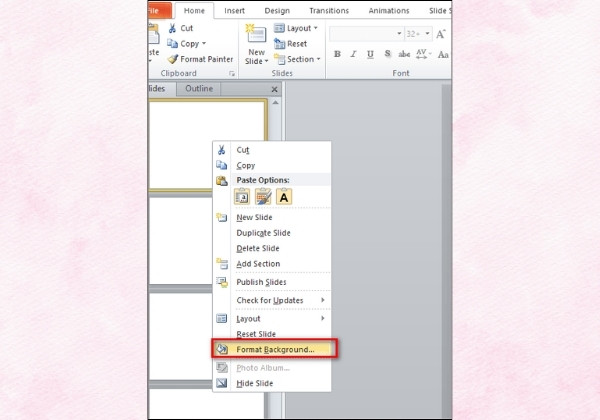Expand the New Slide dropdown arrow
Screen dimensions: 600x420
(266, 61)
